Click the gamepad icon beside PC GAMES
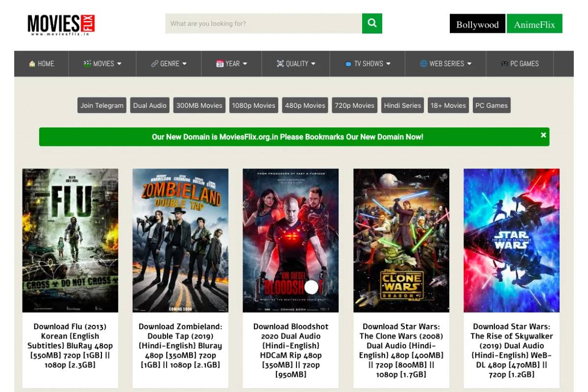Screen dimensions: 588x392 coord(504,64)
